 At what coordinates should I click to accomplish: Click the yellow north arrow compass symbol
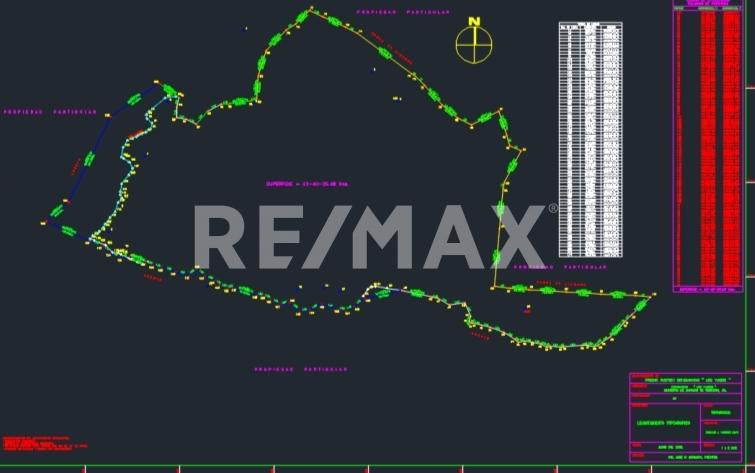(x=474, y=40)
